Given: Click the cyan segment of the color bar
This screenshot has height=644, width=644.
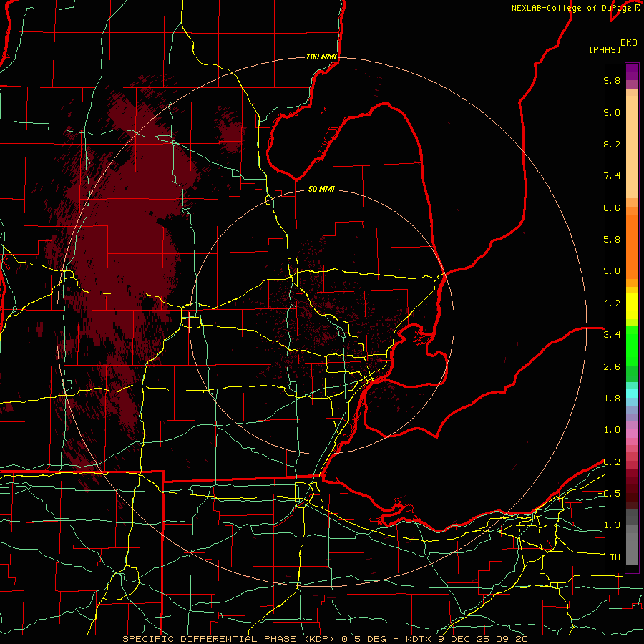Looking at the screenshot, I should [632, 393].
